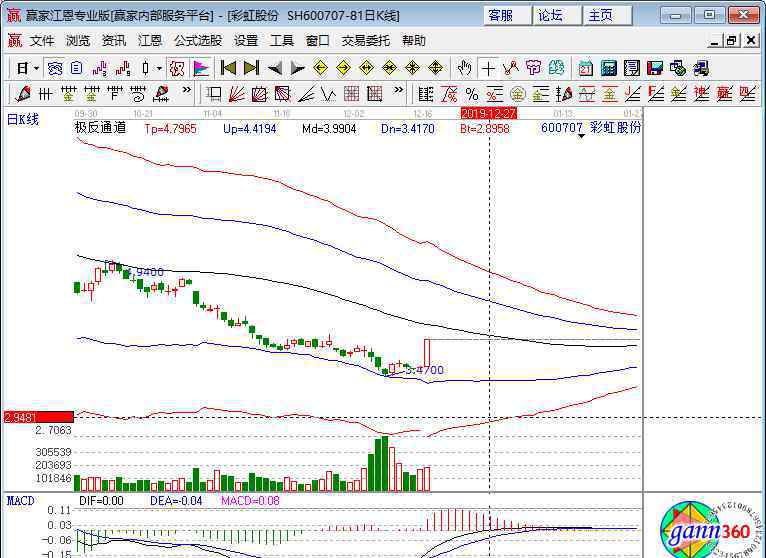Image resolution: width=766 pixels, height=558 pixels.
Task: Toggle the 极反通道 indicator icon
Action: [x=176, y=68]
